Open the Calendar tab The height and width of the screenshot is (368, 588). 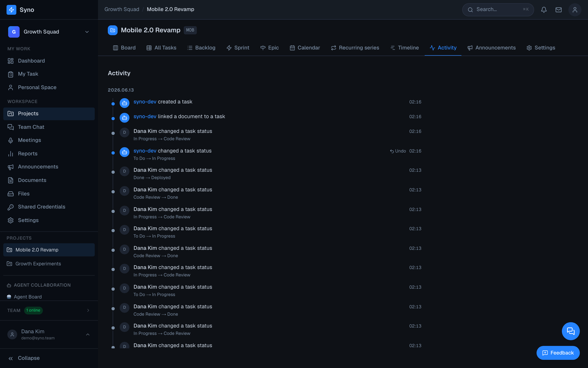click(305, 48)
